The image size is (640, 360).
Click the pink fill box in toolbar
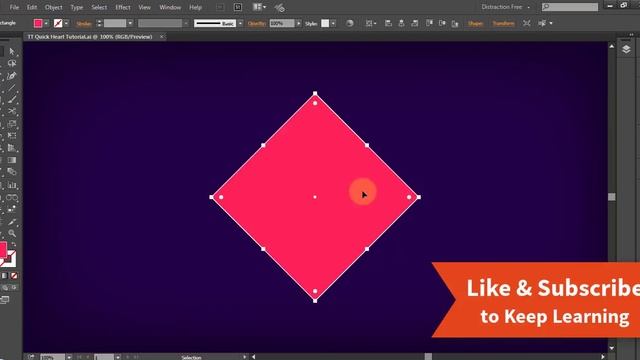click(3, 250)
